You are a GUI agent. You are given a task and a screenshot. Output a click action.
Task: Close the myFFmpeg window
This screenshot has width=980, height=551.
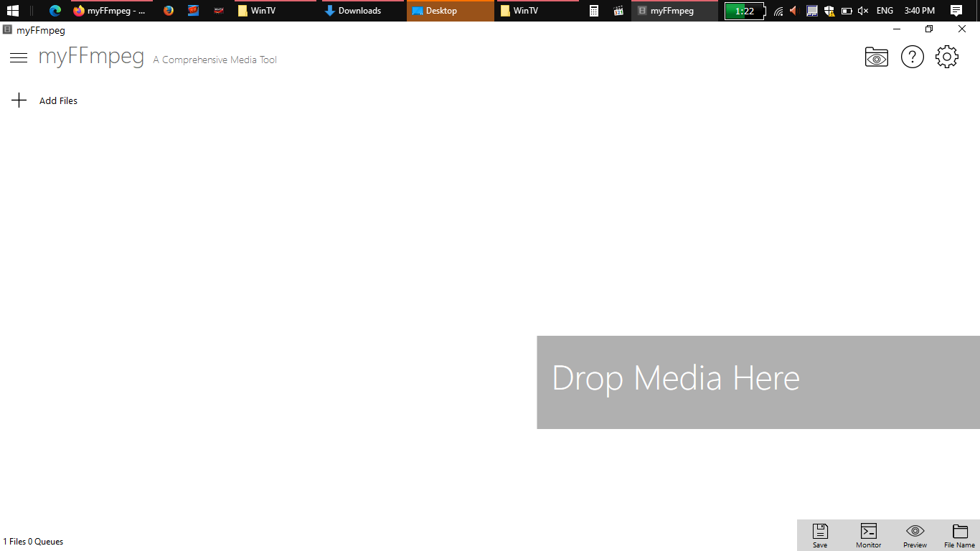pos(962,29)
